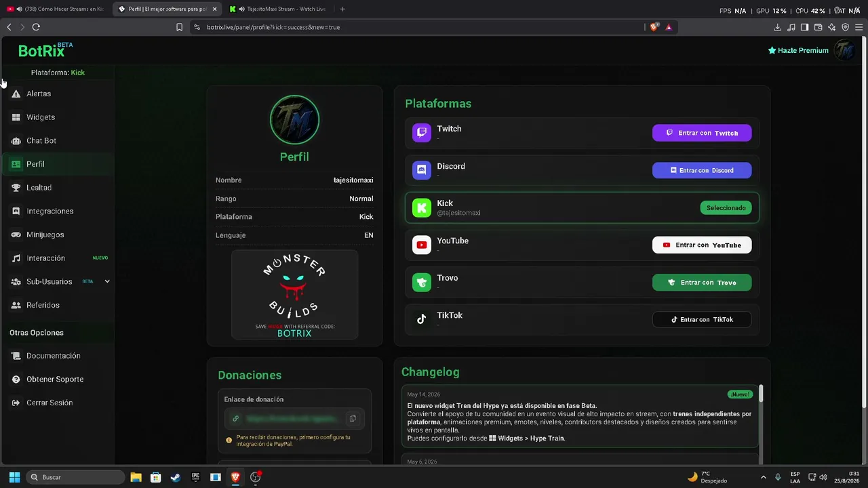Open the Microsoft Store from the taskbar

click(155, 477)
